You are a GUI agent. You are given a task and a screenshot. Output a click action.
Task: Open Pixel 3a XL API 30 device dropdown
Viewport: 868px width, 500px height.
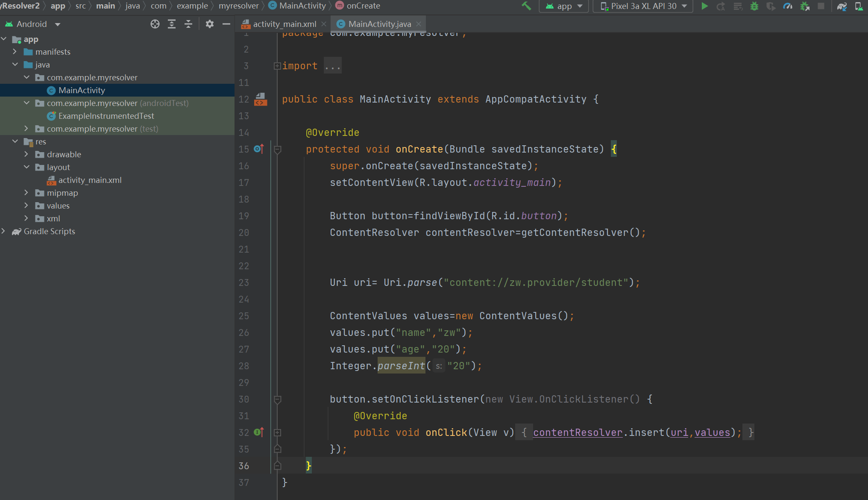click(643, 6)
